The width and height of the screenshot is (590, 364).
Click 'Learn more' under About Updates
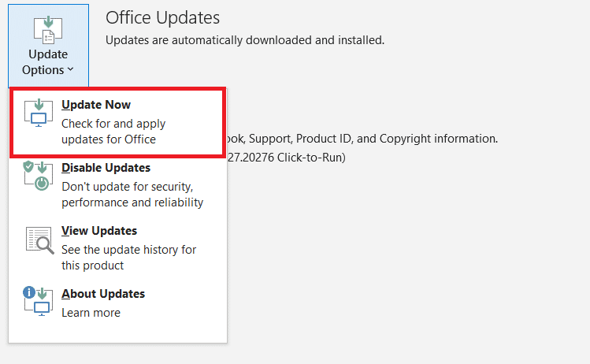tap(91, 313)
